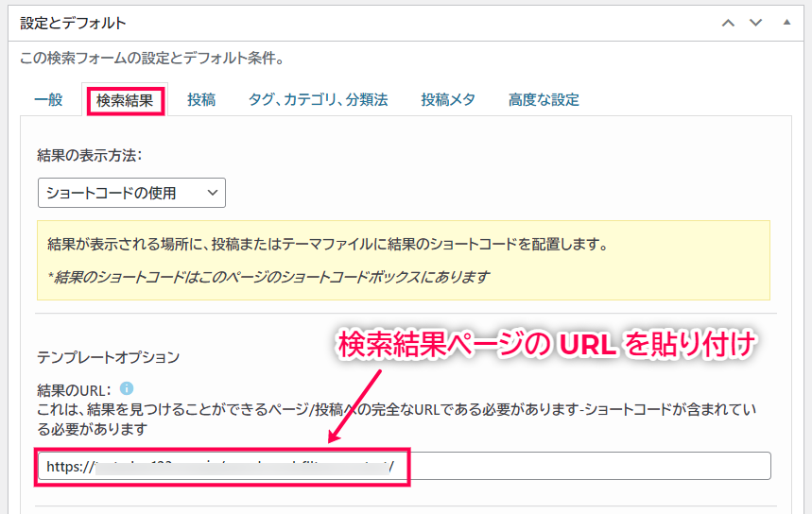The image size is (812, 514).
Task: Move the 設定とデフォルト panel down
Action: point(755,23)
